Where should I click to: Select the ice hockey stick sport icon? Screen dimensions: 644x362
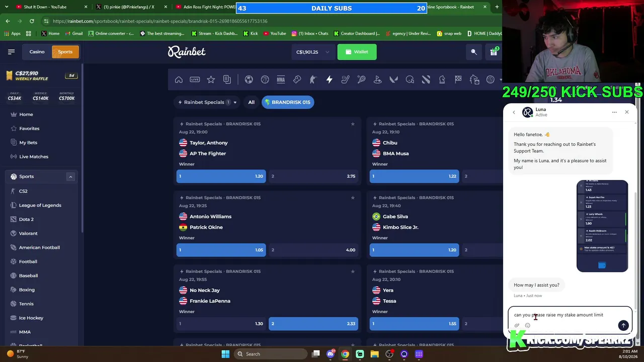tap(345, 79)
